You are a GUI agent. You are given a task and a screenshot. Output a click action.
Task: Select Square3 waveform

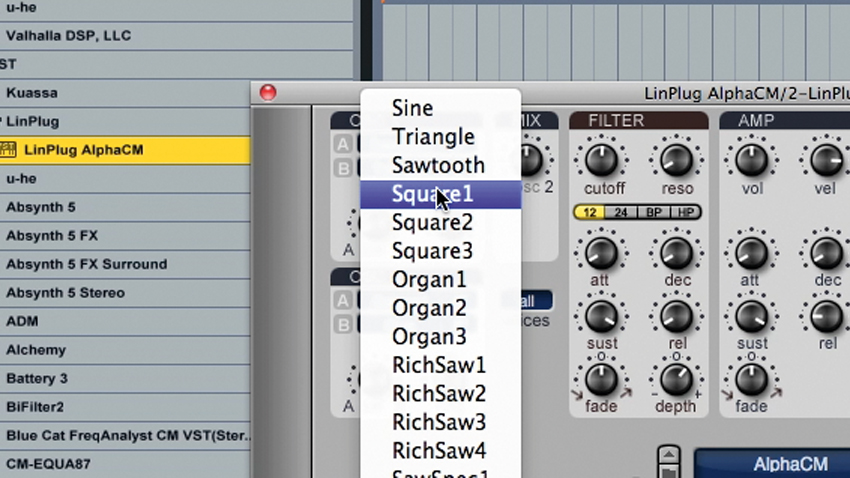pos(440,251)
